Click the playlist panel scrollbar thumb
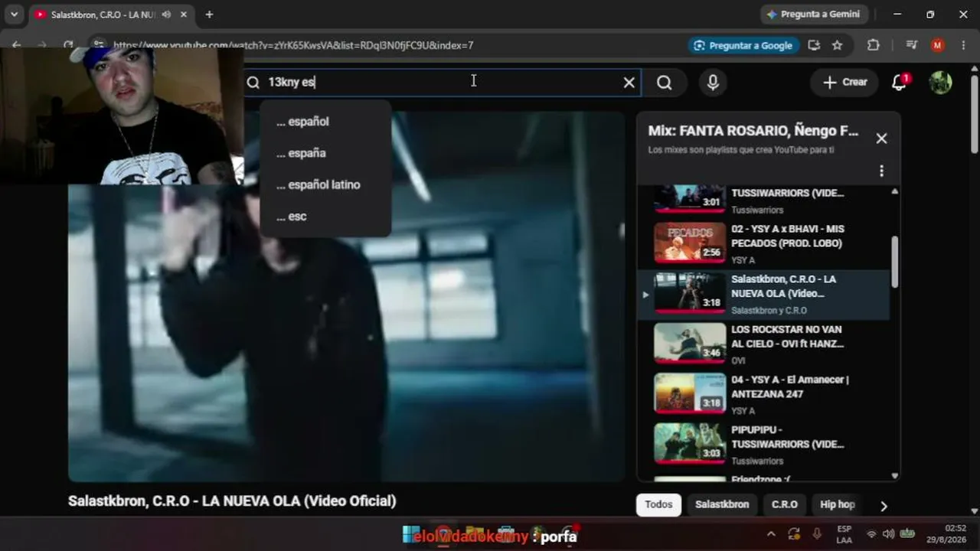This screenshot has width=980, height=551. (894, 262)
